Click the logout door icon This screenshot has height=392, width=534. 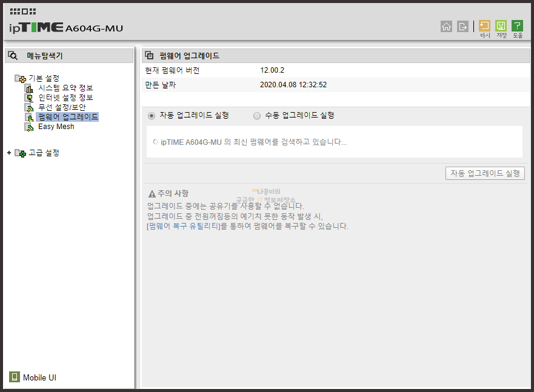pyautogui.click(x=462, y=26)
